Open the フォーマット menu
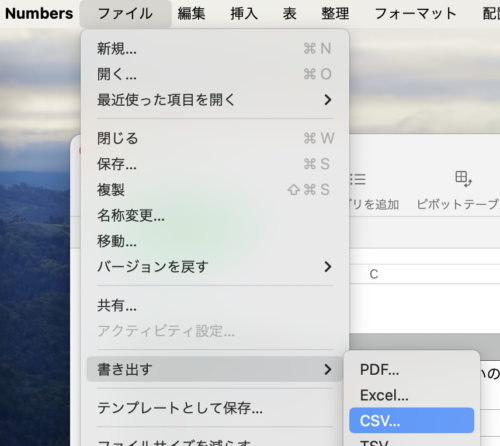Screen dimensions: 500x446 pyautogui.click(x=415, y=14)
